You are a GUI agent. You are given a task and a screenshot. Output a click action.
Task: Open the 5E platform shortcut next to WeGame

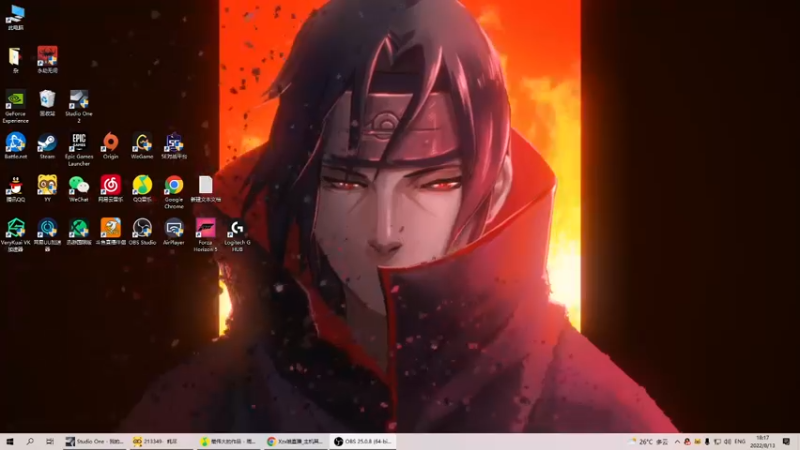click(173, 146)
